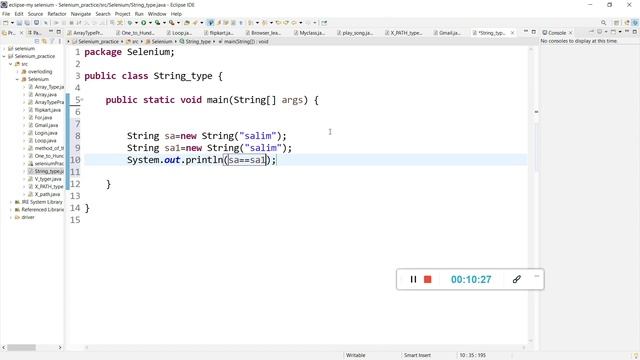Click the Coverage launch toolbar icon

point(157,23)
